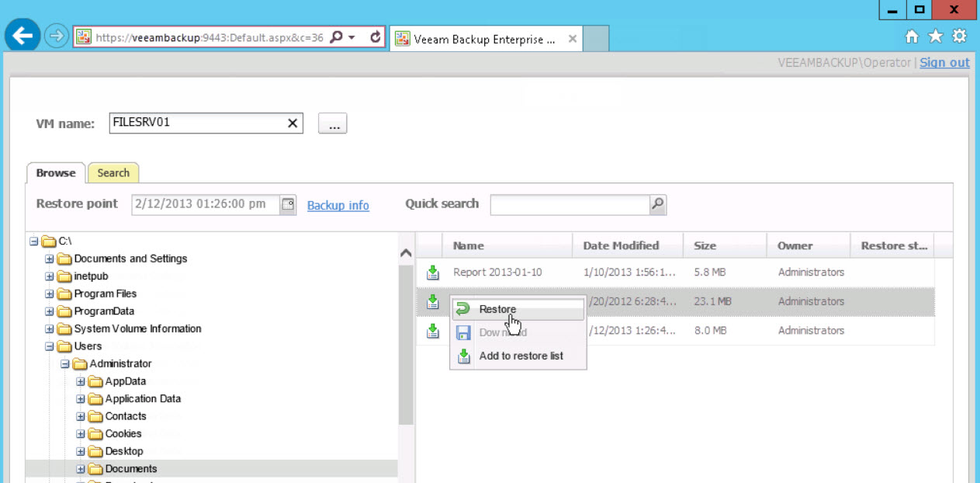980x483 pixels.
Task: Focus the Quick search input field
Action: point(570,204)
